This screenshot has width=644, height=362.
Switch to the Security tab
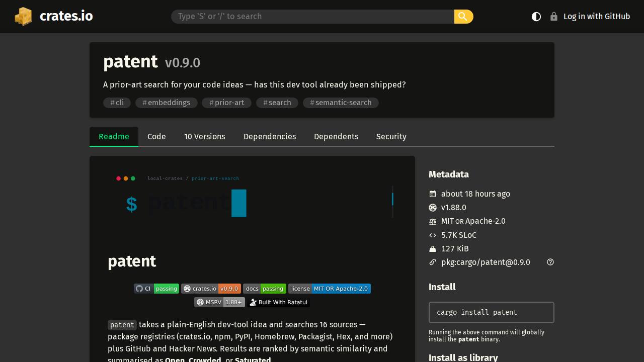click(391, 137)
